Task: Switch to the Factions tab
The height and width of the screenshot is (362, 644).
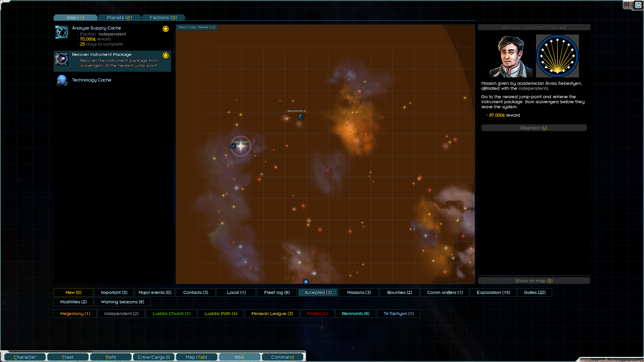Action: (x=163, y=18)
